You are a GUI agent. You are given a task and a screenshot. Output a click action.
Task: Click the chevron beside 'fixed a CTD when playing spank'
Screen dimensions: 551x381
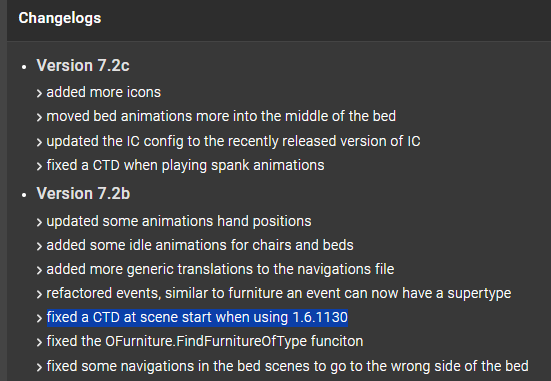click(39, 166)
